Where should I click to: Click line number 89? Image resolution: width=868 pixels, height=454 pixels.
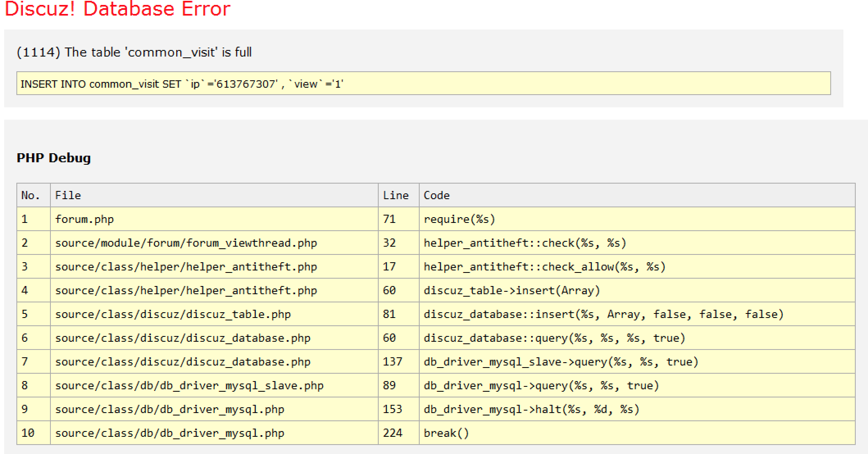coord(398,385)
